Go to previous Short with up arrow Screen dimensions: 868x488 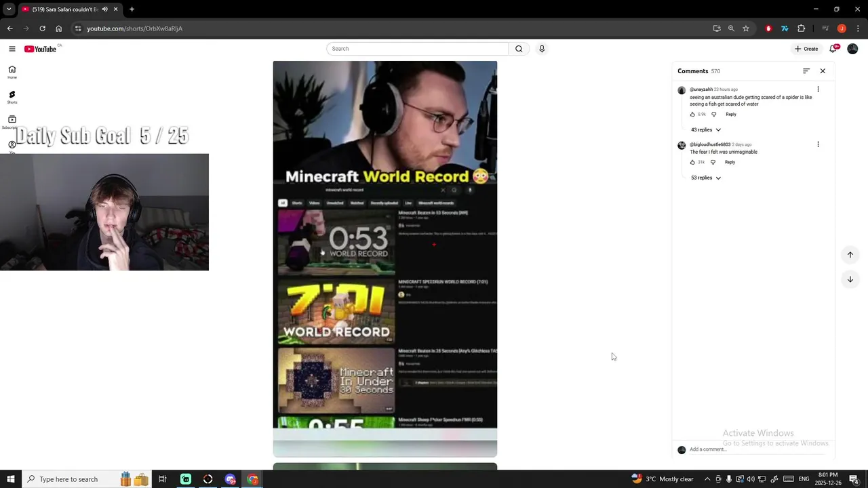tap(850, 255)
